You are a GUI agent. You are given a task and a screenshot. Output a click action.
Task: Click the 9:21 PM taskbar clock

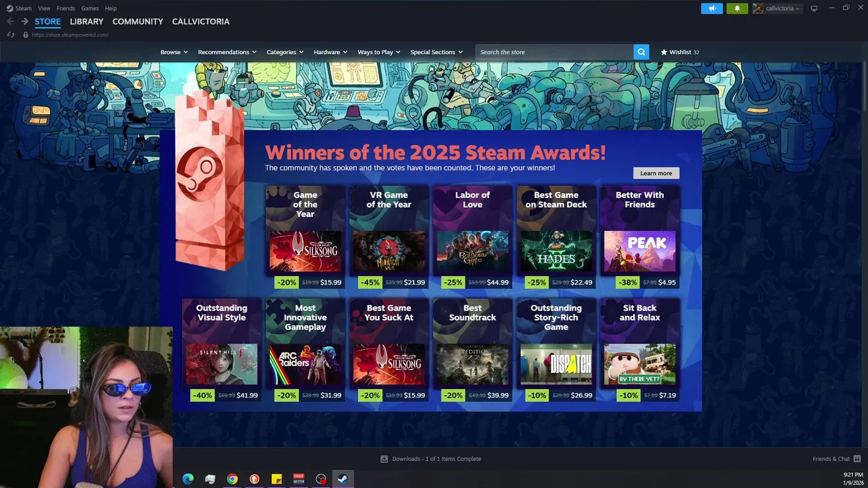(x=853, y=475)
